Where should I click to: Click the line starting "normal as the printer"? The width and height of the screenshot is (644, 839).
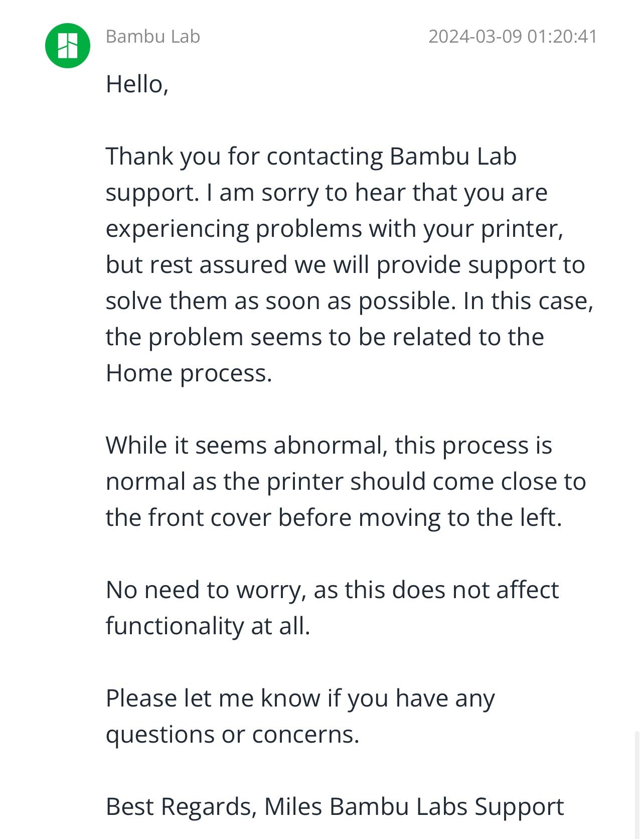tap(346, 482)
